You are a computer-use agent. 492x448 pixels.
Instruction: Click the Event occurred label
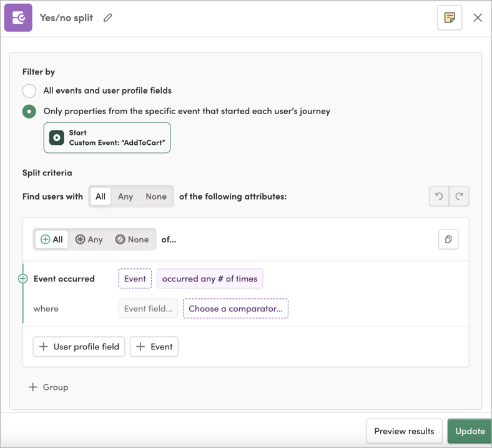pyautogui.click(x=64, y=278)
